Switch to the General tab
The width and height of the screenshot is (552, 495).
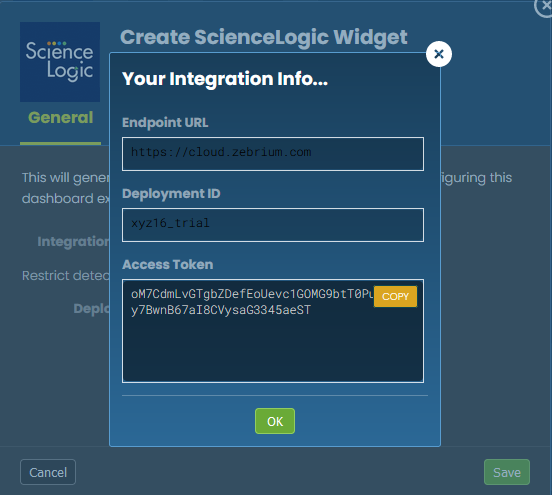point(61,118)
